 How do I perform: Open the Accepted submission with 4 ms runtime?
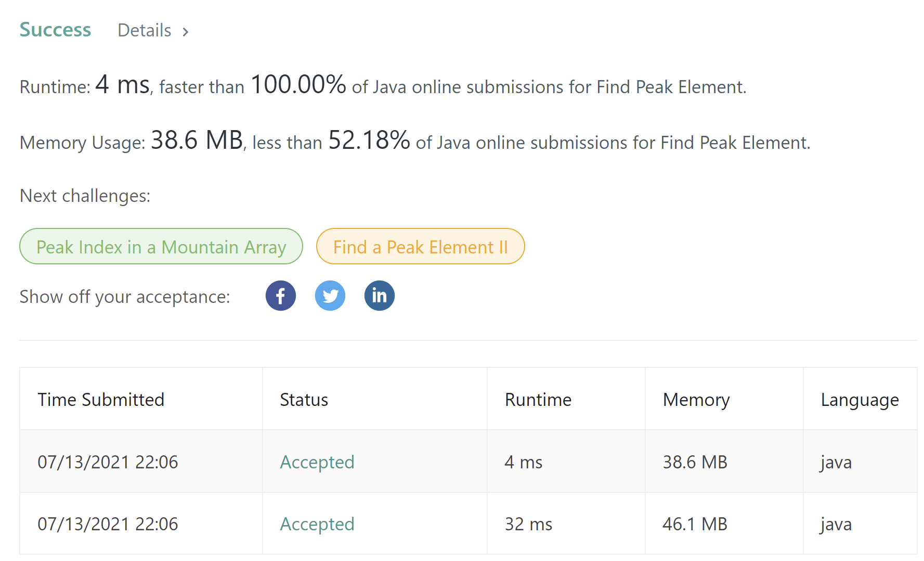point(317,462)
